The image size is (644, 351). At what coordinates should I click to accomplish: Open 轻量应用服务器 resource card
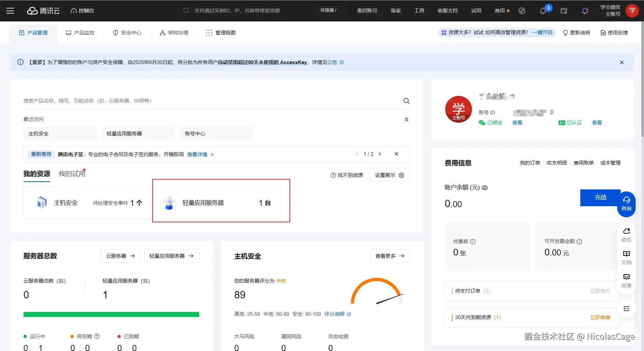click(x=217, y=203)
